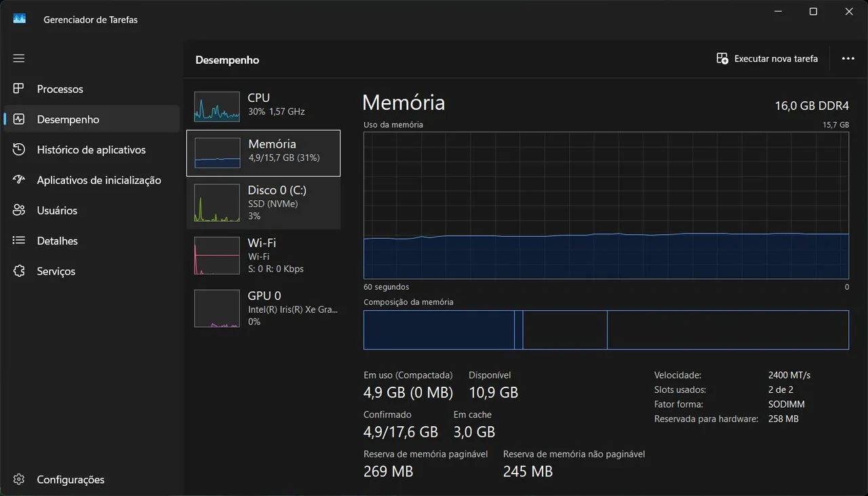Click the Serviços puzzle icon
The width and height of the screenshot is (868, 496).
tap(19, 271)
